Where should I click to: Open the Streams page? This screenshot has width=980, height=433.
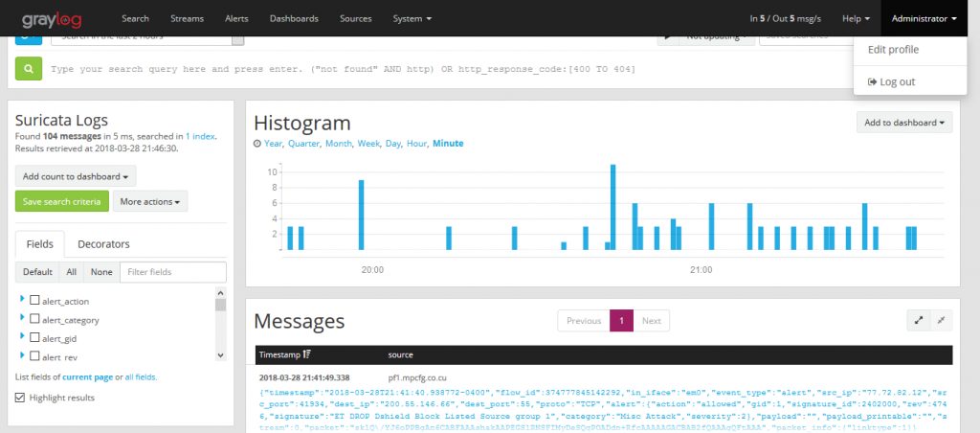(x=187, y=19)
